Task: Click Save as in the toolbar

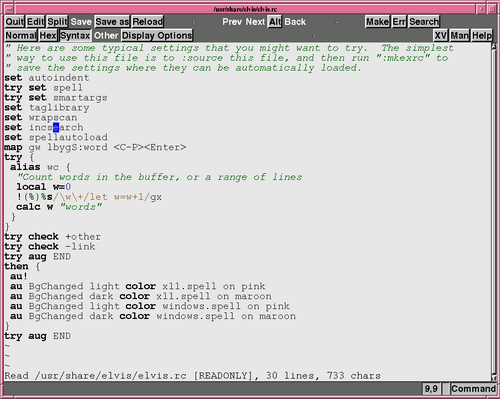Action: tap(112, 22)
